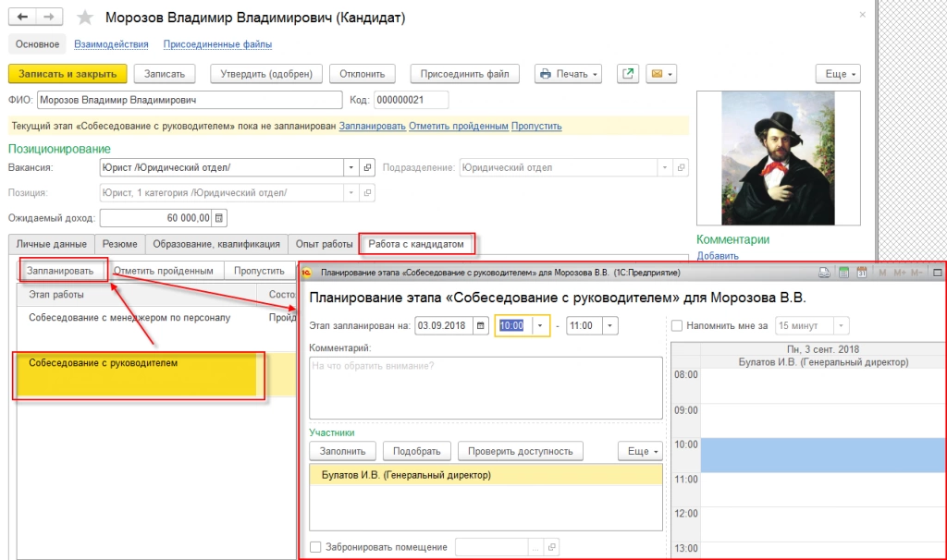Image resolution: width=947 pixels, height=560 pixels.
Task: Click the open-in-new-window link icon in toolbar
Action: [x=628, y=74]
